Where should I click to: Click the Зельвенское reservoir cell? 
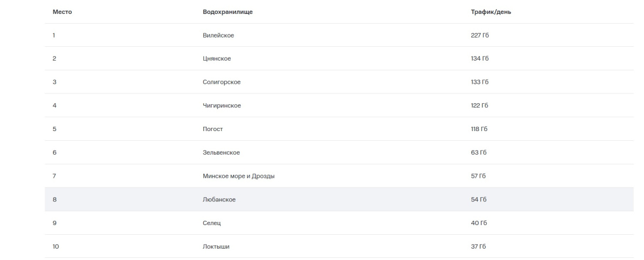(x=221, y=153)
